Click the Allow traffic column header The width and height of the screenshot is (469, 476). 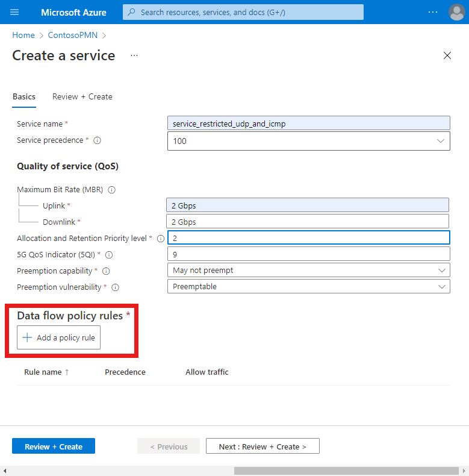click(x=207, y=372)
